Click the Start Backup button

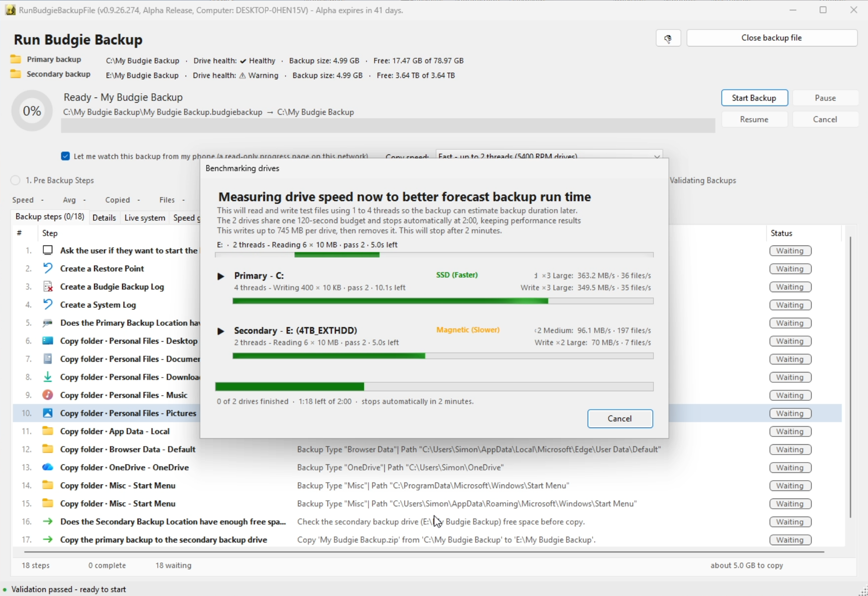pyautogui.click(x=754, y=98)
